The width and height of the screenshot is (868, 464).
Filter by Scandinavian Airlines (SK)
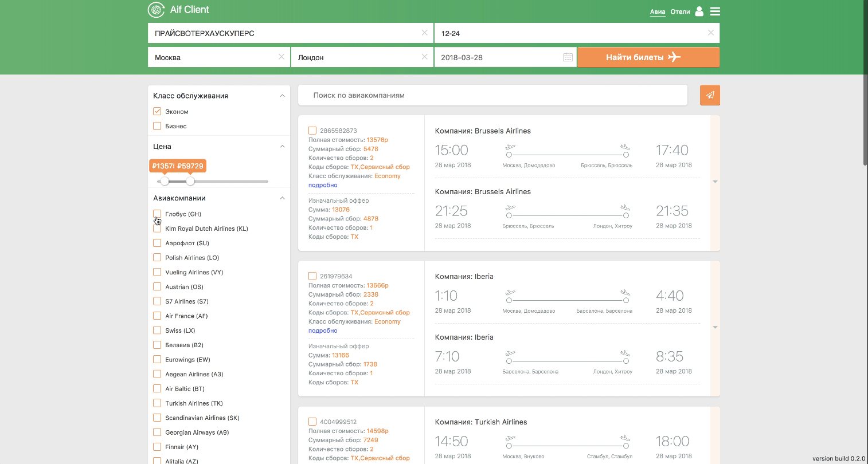(157, 418)
